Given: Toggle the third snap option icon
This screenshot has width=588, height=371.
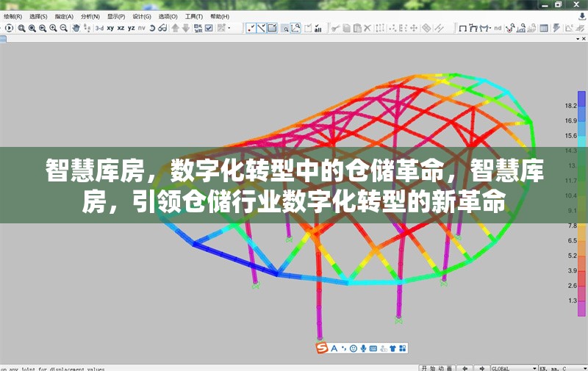Looking at the screenshot, I should [272, 28].
